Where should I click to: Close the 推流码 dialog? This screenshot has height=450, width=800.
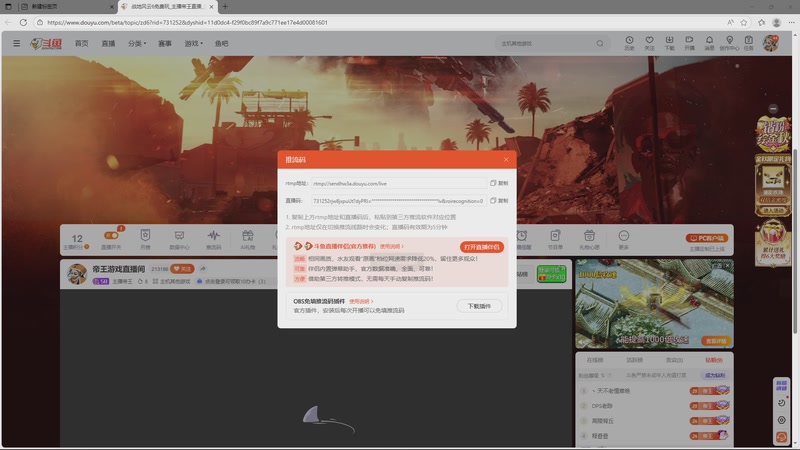pyautogui.click(x=506, y=160)
